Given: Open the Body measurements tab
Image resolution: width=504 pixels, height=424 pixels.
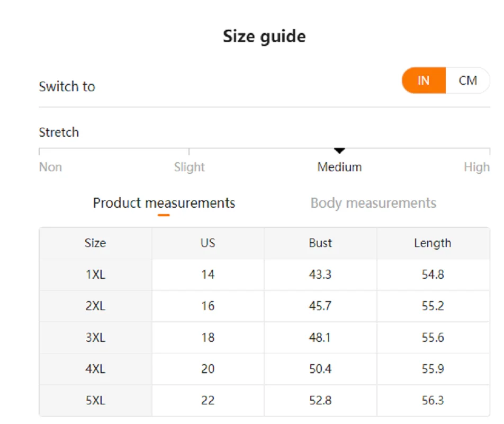Looking at the screenshot, I should coord(373,203).
